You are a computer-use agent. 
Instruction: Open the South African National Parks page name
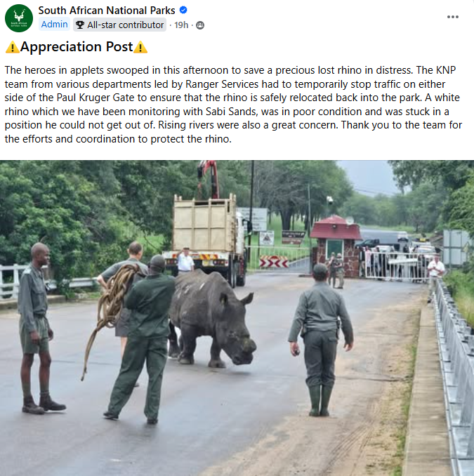click(x=107, y=10)
